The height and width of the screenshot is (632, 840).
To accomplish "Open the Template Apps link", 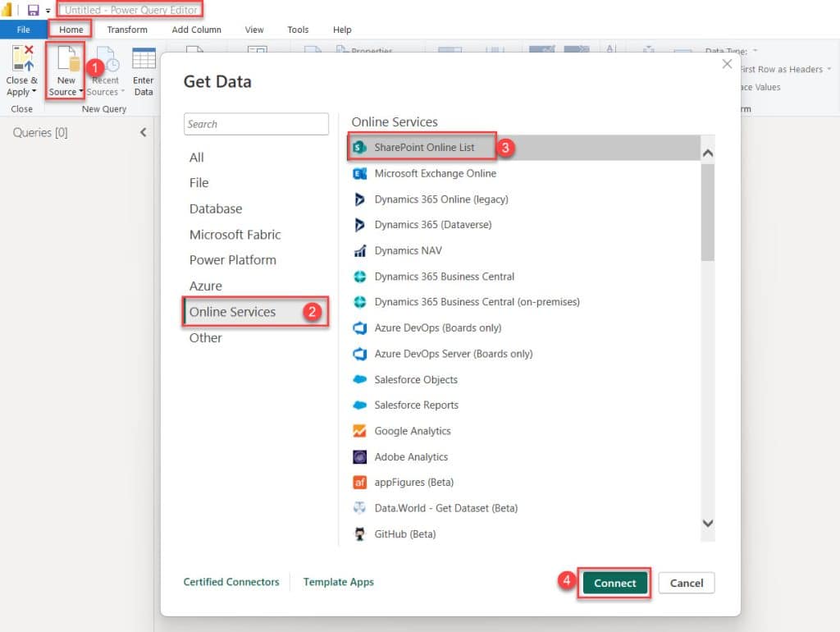I will coord(338,582).
